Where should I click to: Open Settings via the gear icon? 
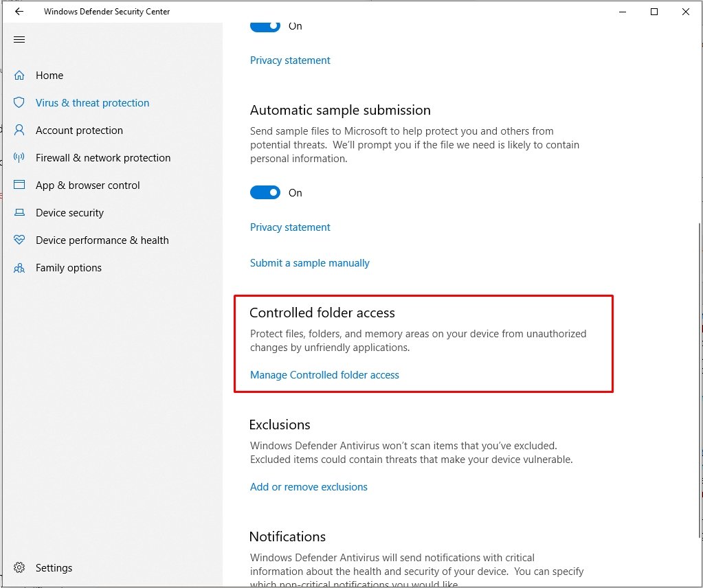pyautogui.click(x=19, y=568)
